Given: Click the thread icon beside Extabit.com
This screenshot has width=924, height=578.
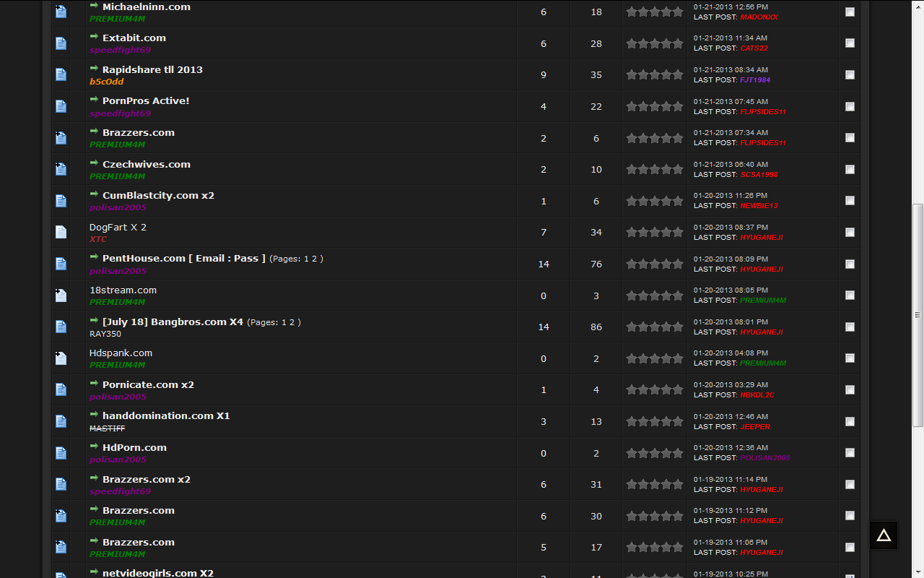Looking at the screenshot, I should [x=61, y=43].
